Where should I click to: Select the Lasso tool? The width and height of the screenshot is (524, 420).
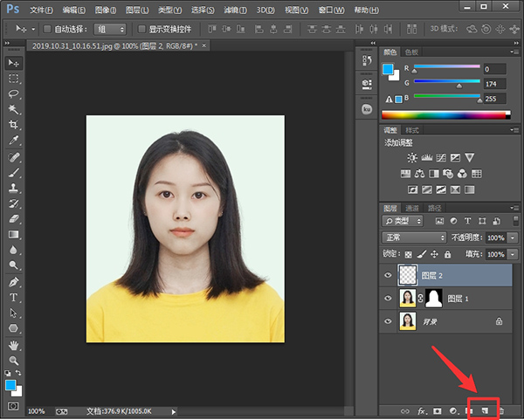pyautogui.click(x=14, y=93)
